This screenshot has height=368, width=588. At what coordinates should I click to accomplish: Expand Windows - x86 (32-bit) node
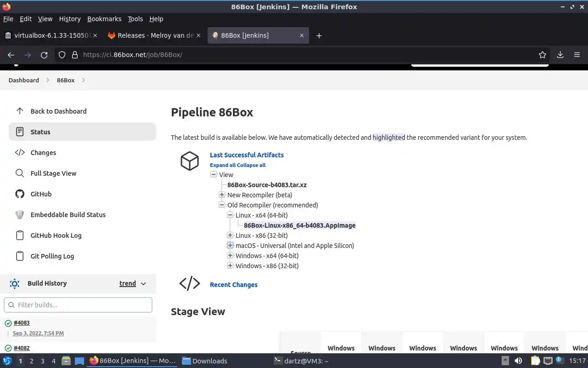pos(230,265)
